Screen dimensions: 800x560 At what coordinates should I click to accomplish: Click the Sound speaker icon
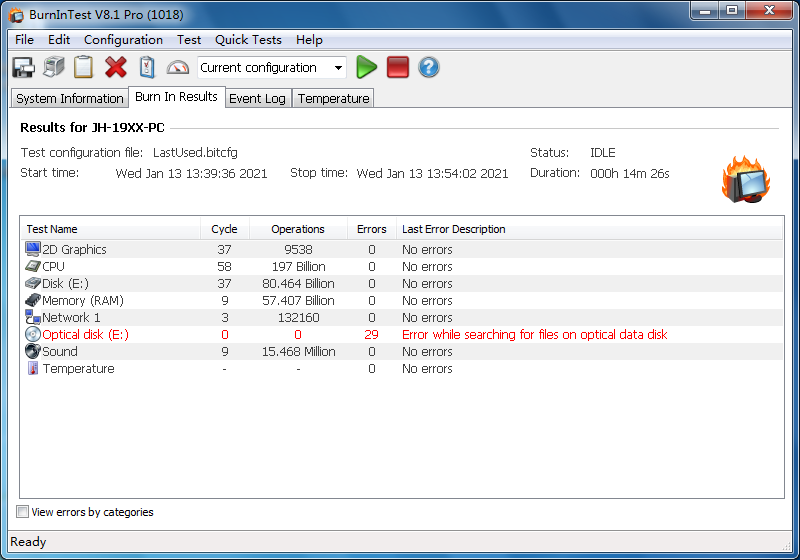33,351
